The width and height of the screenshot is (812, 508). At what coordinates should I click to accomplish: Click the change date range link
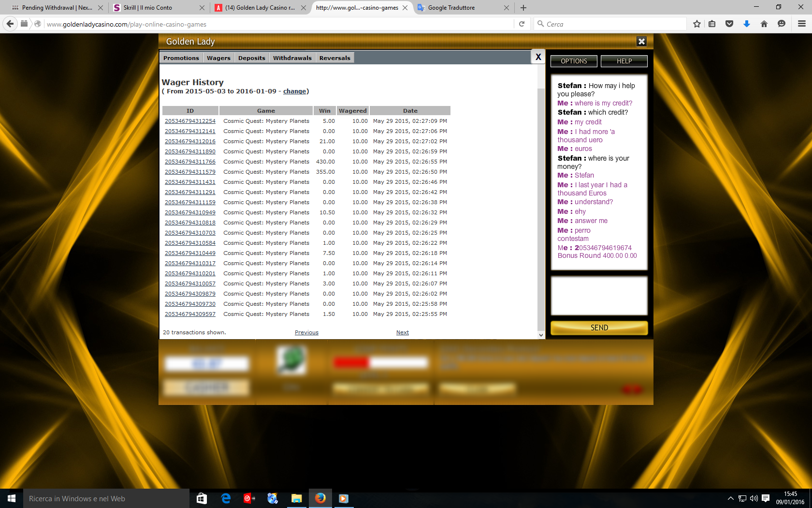294,91
